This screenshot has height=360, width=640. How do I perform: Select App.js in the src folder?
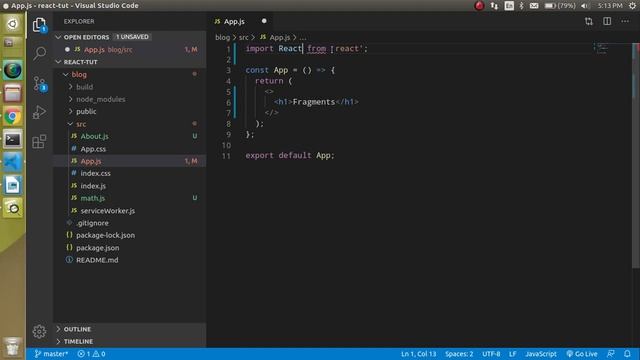click(x=130, y=161)
